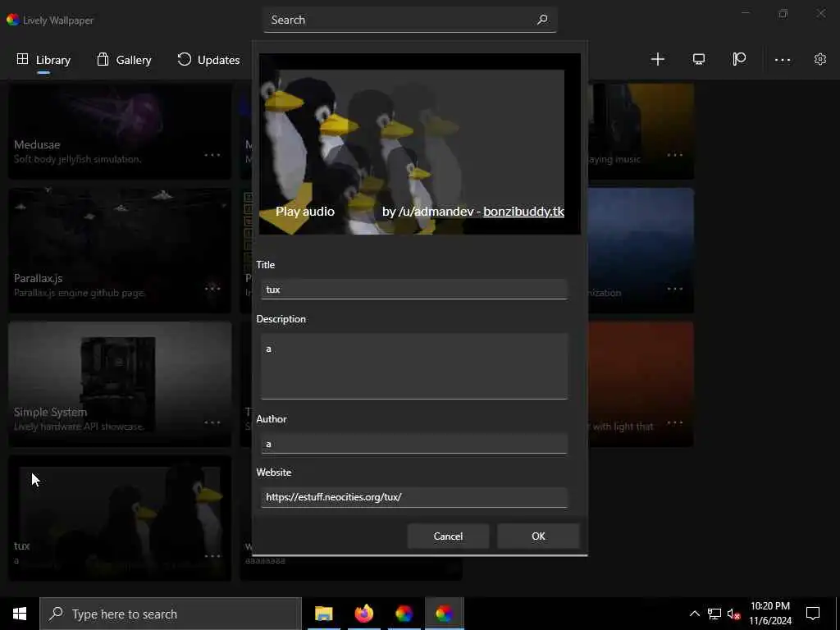This screenshot has width=840, height=630.
Task: Click the taskbar search box
Action: [171, 614]
